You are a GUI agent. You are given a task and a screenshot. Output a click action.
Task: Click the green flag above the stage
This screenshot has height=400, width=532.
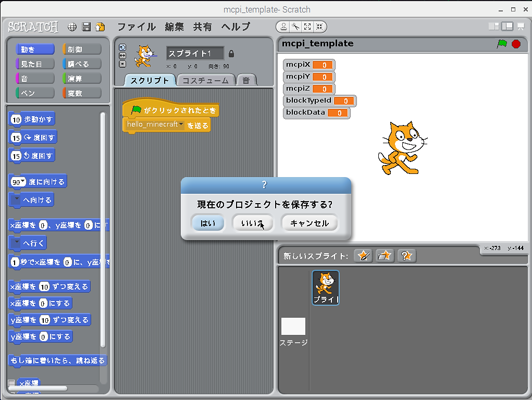point(502,44)
